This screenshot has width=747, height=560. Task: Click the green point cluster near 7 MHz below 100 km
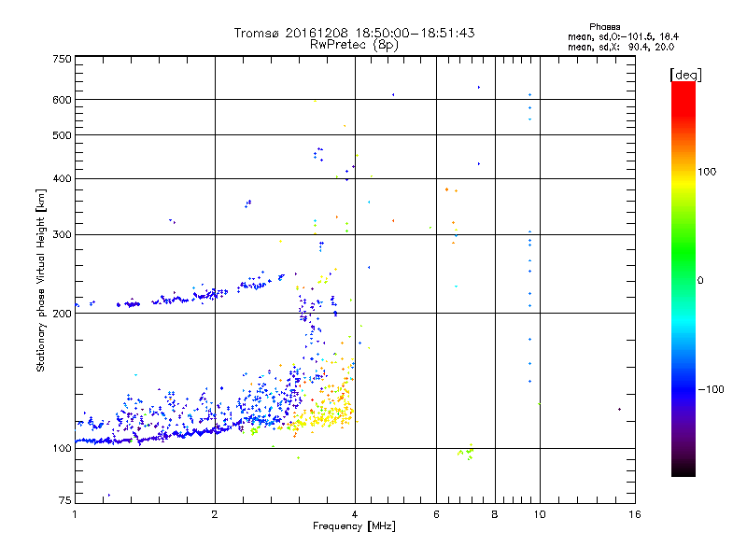pyautogui.click(x=466, y=452)
